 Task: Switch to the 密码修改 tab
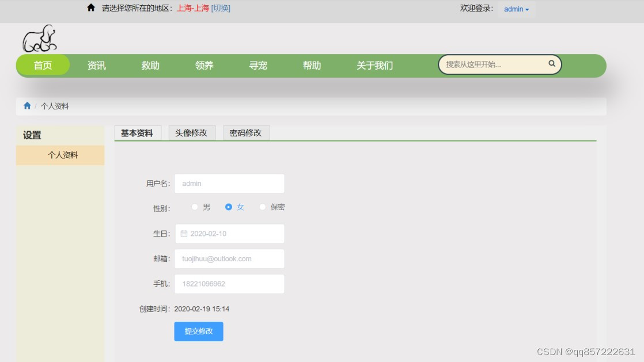point(246,133)
